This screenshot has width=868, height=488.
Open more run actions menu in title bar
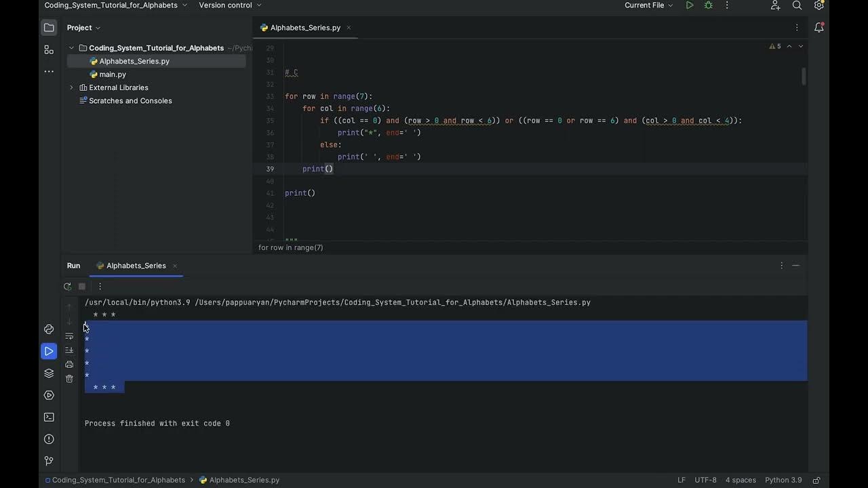click(x=727, y=5)
